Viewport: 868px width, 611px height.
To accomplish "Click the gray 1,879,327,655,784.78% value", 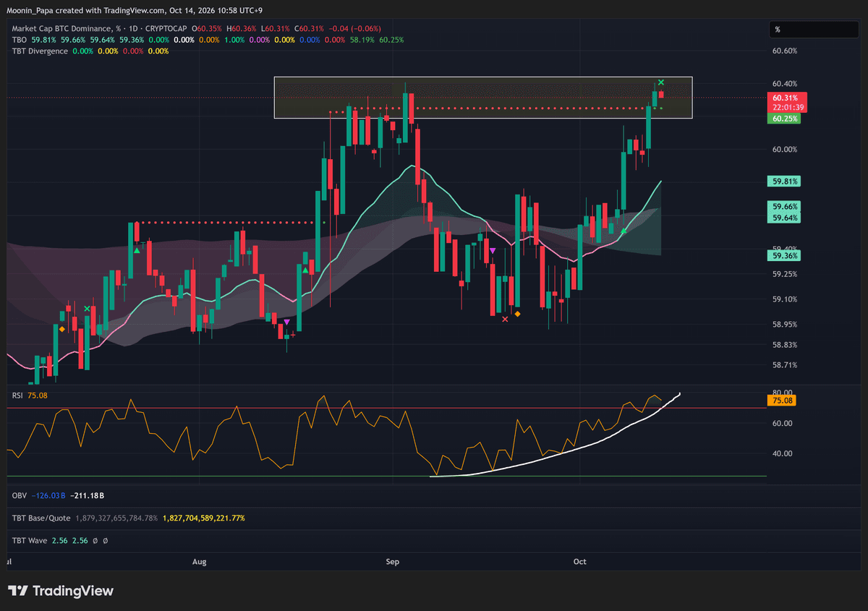I will coord(116,518).
